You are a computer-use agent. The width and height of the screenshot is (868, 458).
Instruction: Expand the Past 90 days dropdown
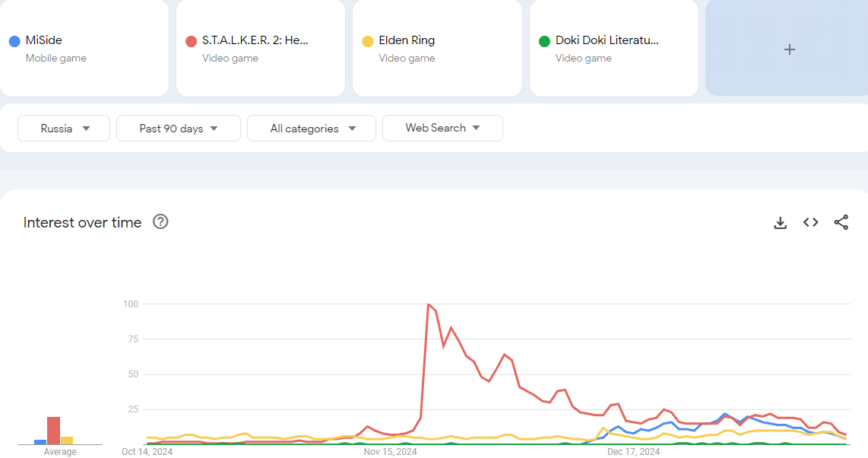coord(179,129)
